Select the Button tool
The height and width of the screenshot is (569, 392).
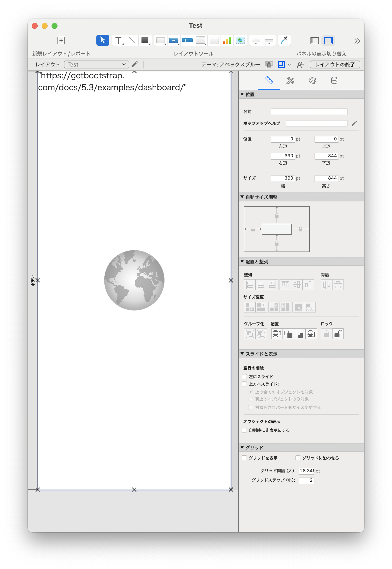pyautogui.click(x=174, y=40)
